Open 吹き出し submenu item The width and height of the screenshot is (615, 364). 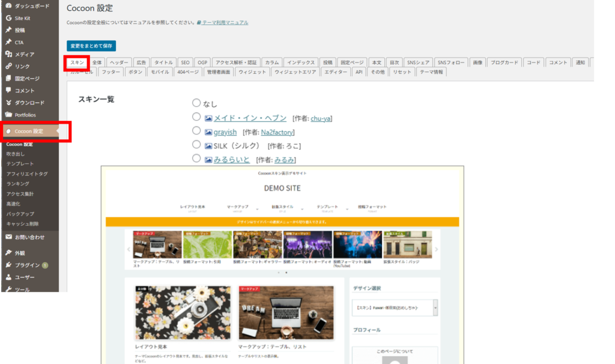pos(15,154)
